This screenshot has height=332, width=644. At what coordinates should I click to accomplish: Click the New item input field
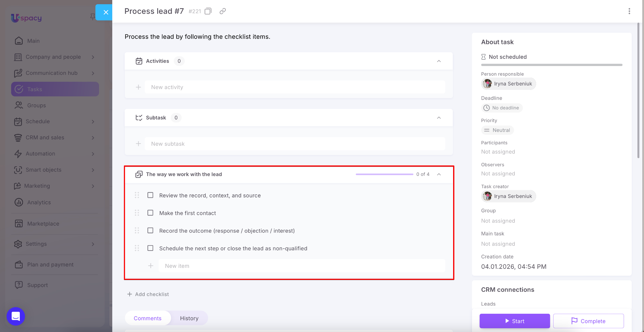(301, 266)
